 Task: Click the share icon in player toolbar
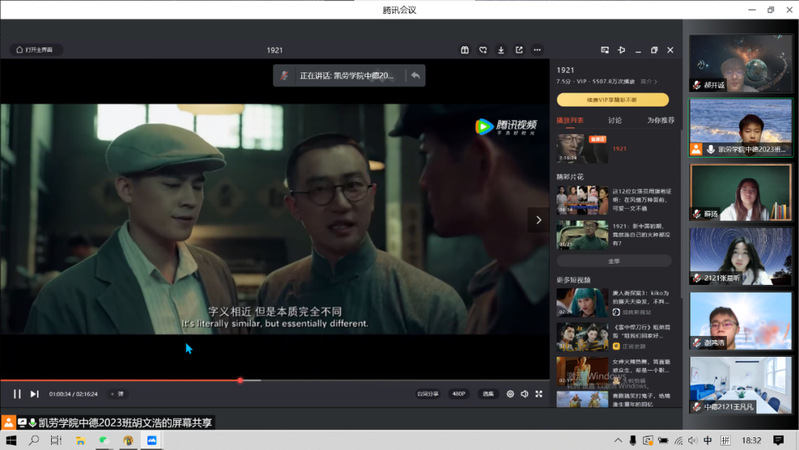(x=519, y=50)
